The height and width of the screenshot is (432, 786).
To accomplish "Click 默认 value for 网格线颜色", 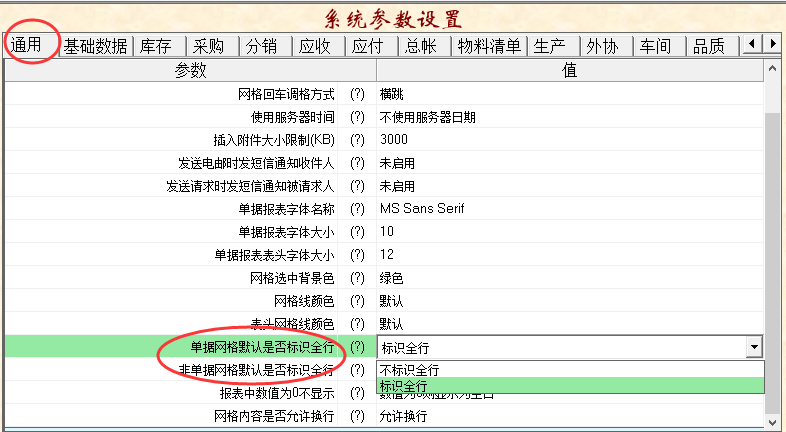I will pyautogui.click(x=391, y=301).
